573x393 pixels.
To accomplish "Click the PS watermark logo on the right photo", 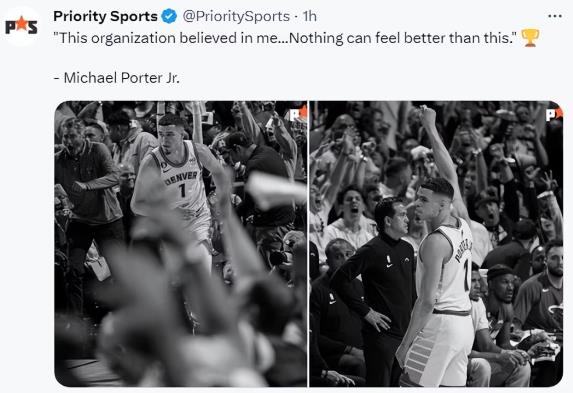I will pyautogui.click(x=554, y=114).
